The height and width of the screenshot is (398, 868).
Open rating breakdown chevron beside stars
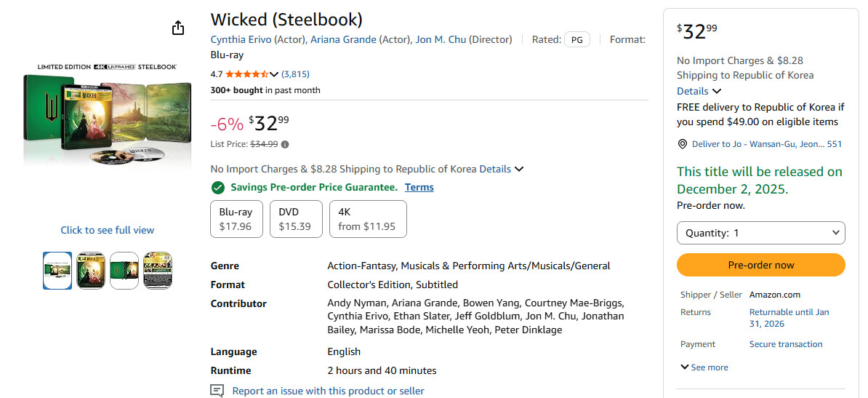click(274, 74)
